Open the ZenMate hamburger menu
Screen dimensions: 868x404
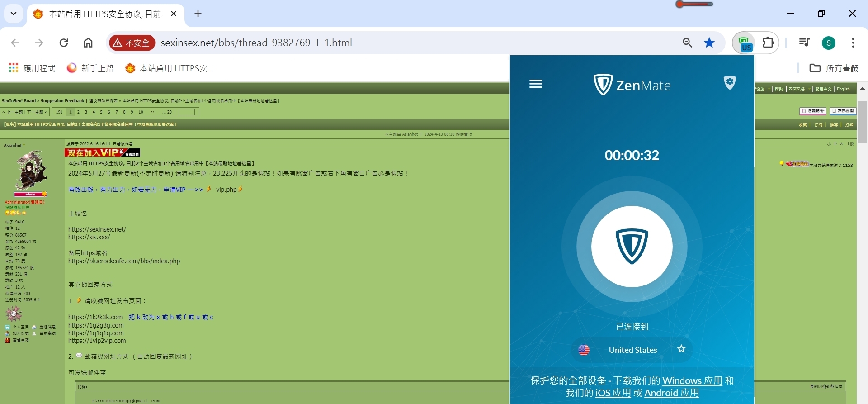535,84
